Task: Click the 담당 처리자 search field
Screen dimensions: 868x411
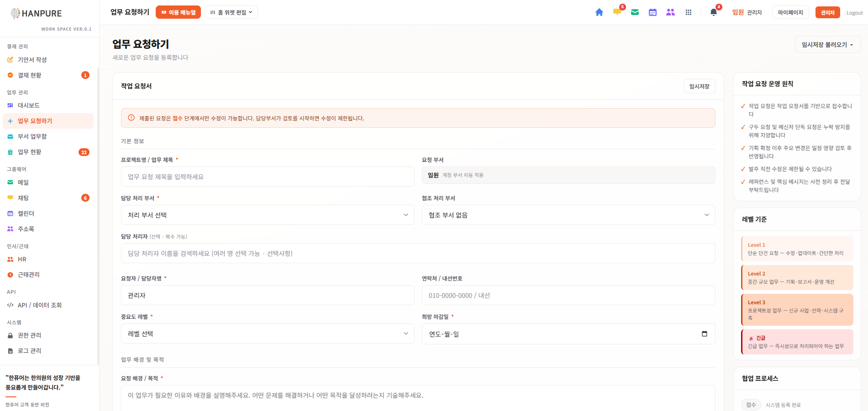Action: [x=418, y=253]
